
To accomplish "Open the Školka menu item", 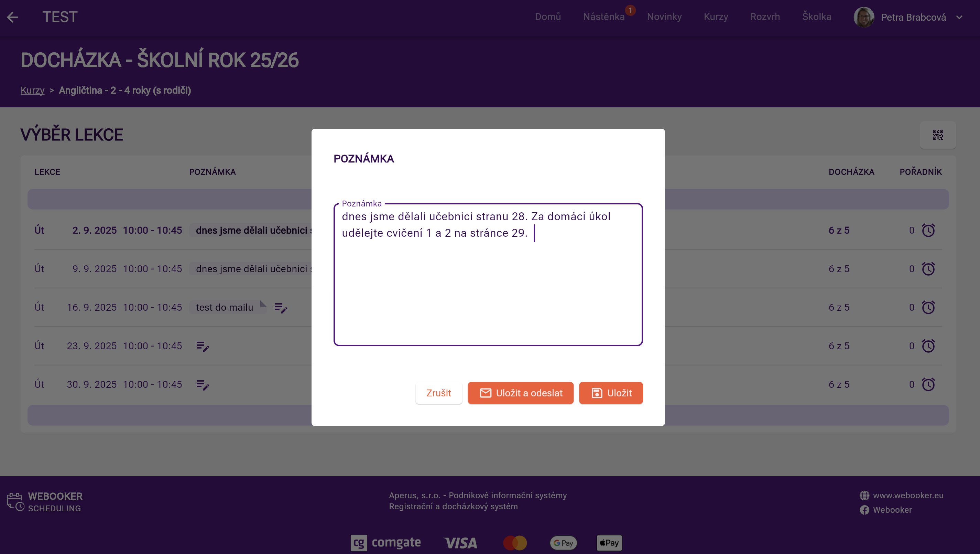I will click(x=816, y=17).
